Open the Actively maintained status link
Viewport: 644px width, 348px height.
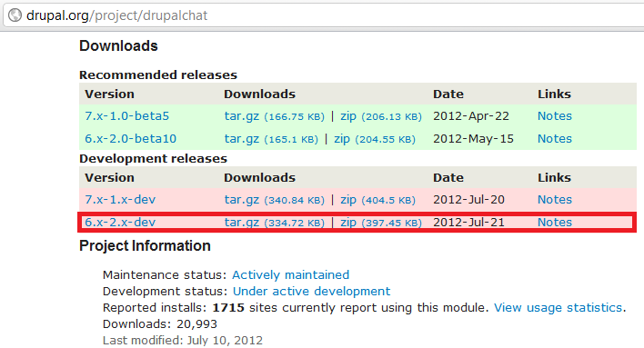point(291,275)
